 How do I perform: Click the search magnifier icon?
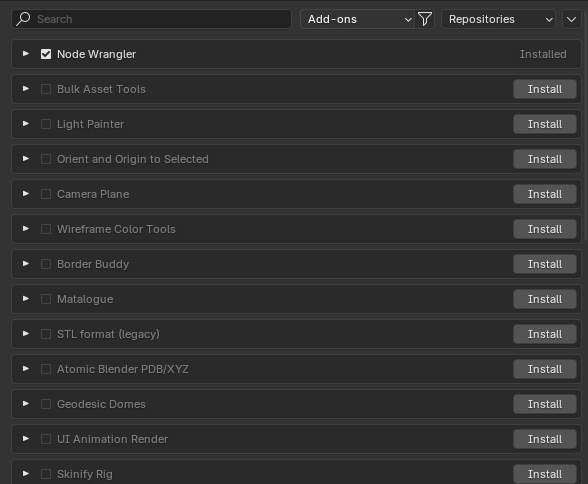[x=23, y=19]
